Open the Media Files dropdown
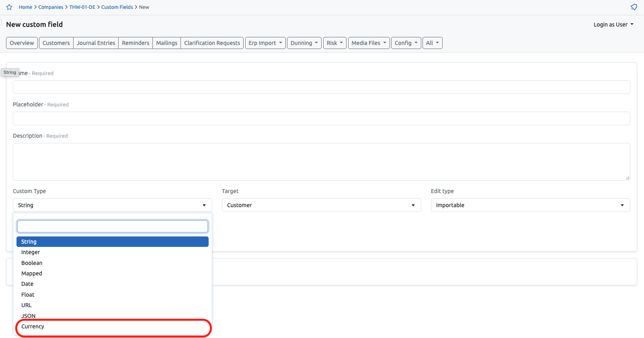The height and width of the screenshot is (338, 644). [x=369, y=43]
